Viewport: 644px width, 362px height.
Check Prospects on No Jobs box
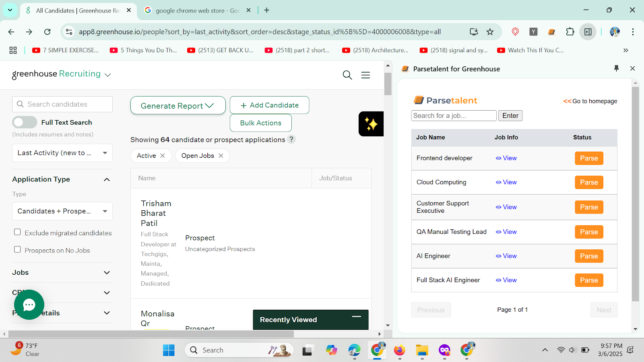click(x=17, y=249)
